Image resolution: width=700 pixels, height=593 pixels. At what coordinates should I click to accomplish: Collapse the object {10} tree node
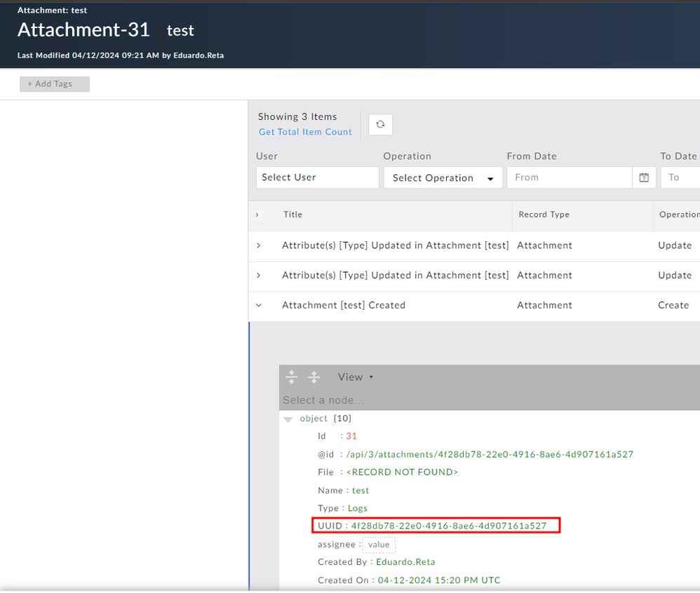[x=288, y=419]
